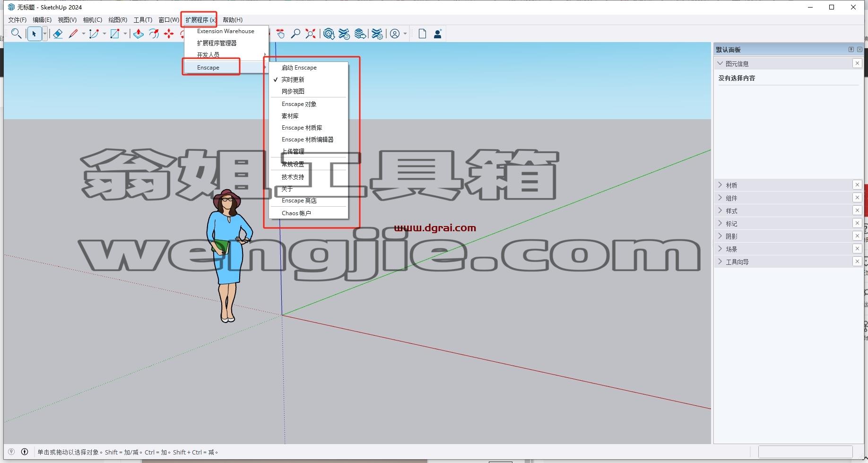The height and width of the screenshot is (463, 868).
Task: Close the 样式 panel with X
Action: [857, 210]
